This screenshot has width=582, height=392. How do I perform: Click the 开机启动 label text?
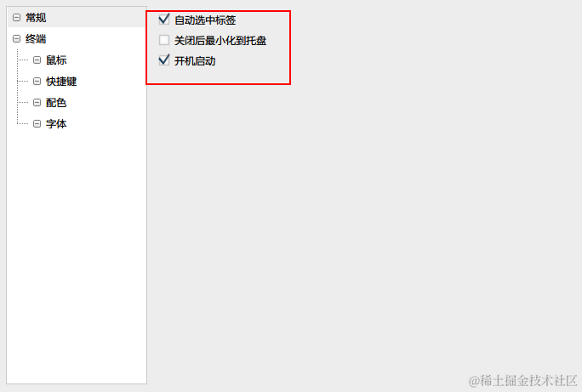(x=195, y=61)
